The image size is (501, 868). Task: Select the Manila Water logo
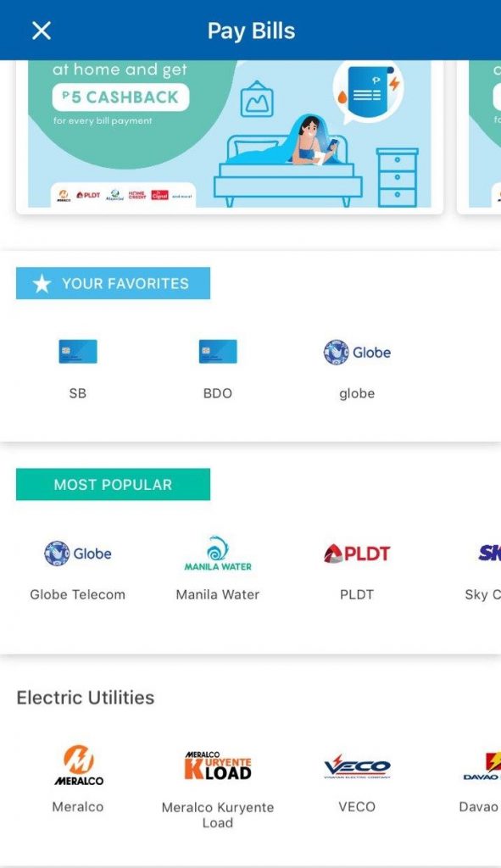pos(218,553)
